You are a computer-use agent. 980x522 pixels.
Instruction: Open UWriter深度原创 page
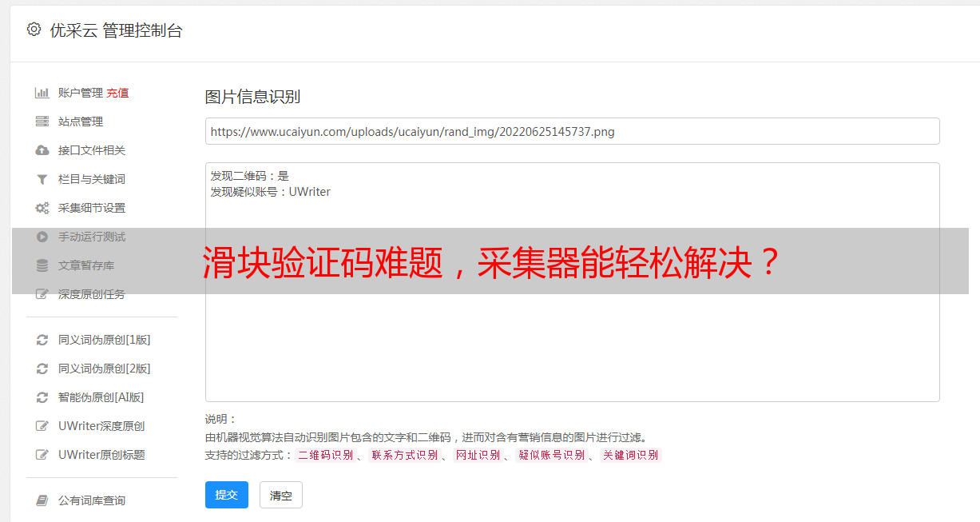click(101, 426)
